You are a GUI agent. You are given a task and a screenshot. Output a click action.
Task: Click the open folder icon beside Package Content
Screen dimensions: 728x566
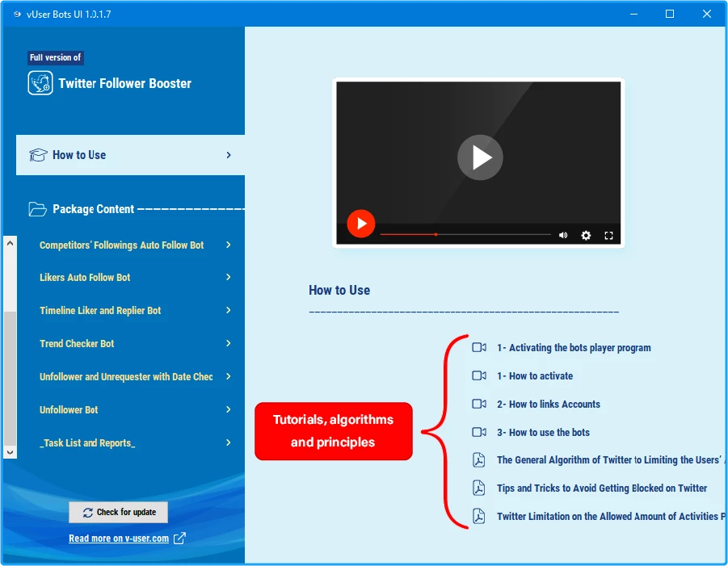(x=38, y=209)
